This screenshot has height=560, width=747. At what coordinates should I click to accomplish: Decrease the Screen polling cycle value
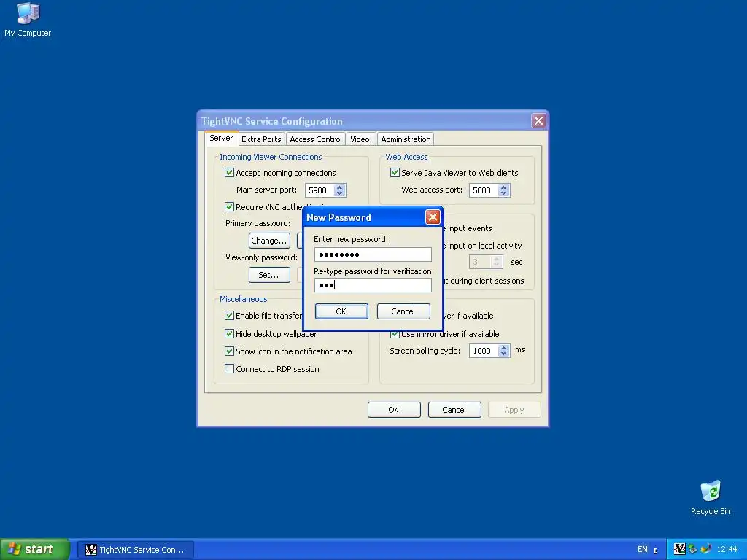pyautogui.click(x=504, y=354)
